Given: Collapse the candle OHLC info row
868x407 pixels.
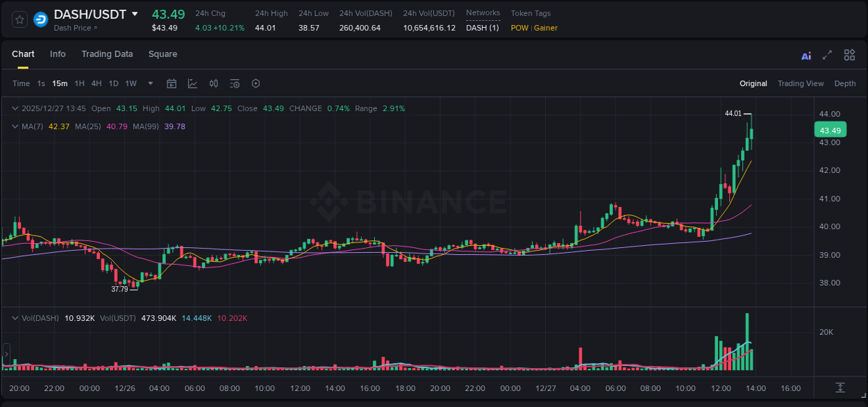Looking at the screenshot, I should pos(15,108).
